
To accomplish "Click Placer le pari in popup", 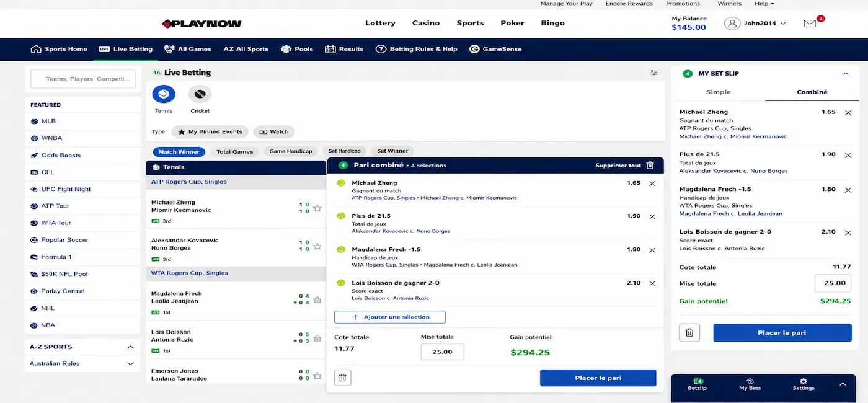I will point(598,378).
